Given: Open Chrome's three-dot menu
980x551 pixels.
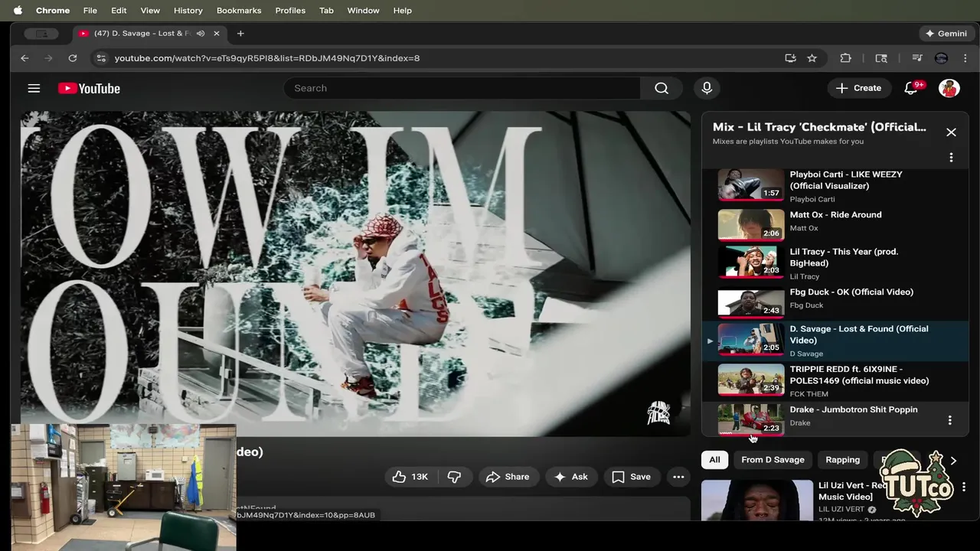Looking at the screenshot, I should (x=965, y=58).
